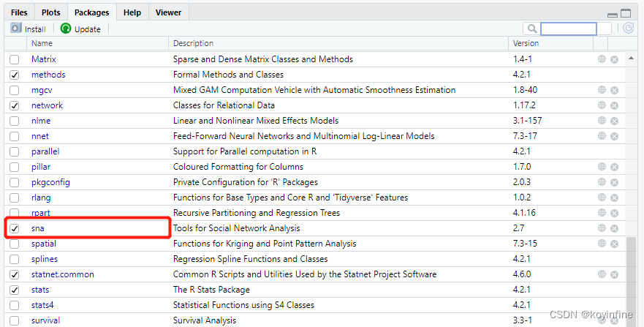Click the network package name link
Viewport: 644px width, 327px height.
click(x=47, y=105)
